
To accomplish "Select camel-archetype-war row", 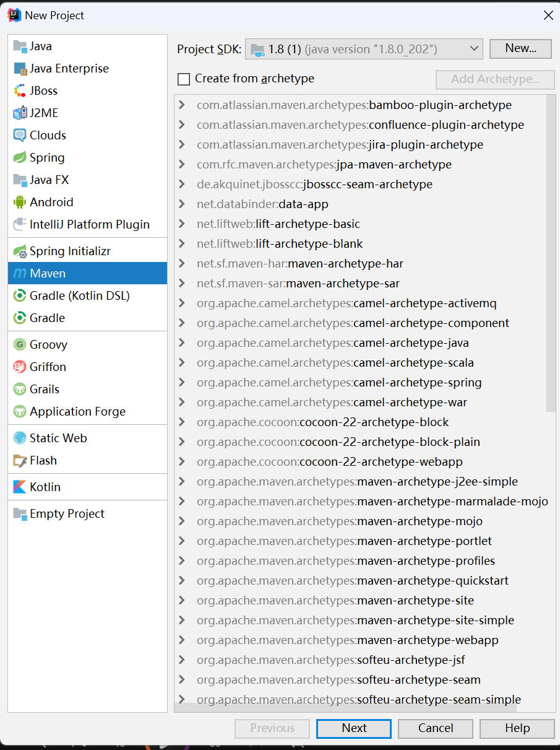I will point(360,403).
